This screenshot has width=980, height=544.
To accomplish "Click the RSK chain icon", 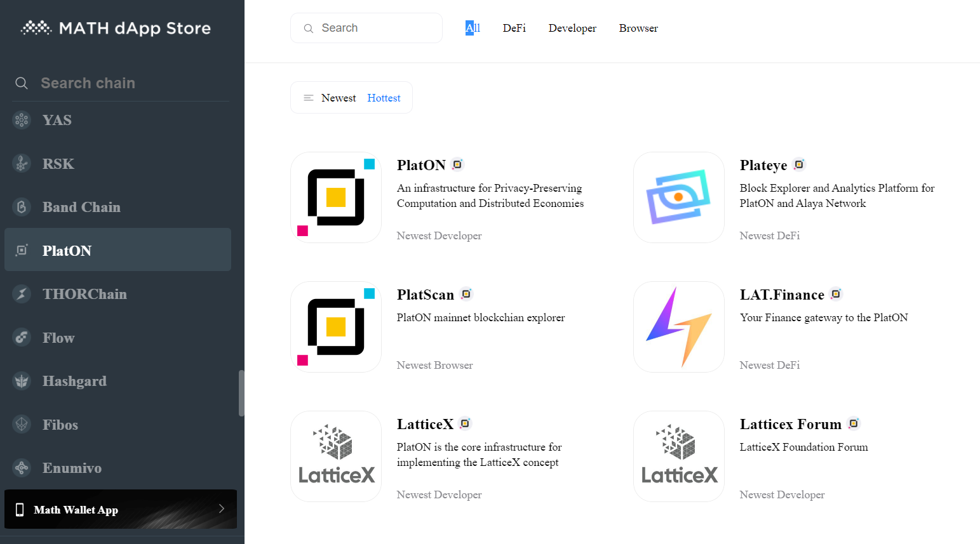I will (22, 164).
